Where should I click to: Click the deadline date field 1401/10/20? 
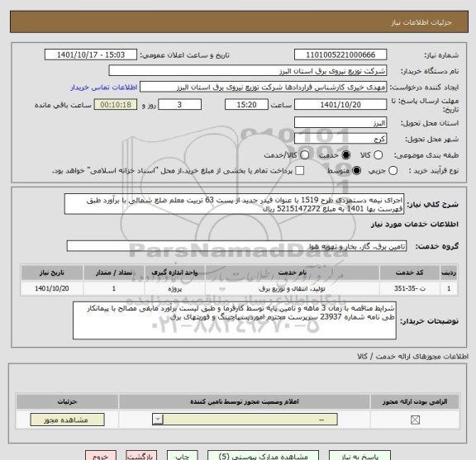(340, 105)
